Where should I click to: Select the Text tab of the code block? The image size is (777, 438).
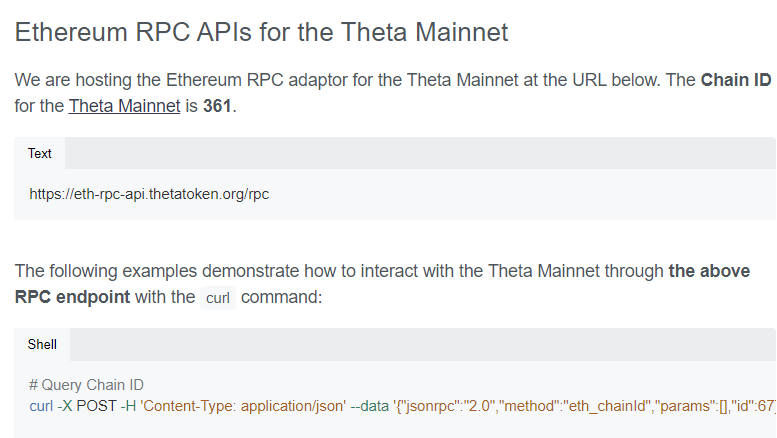(40, 154)
